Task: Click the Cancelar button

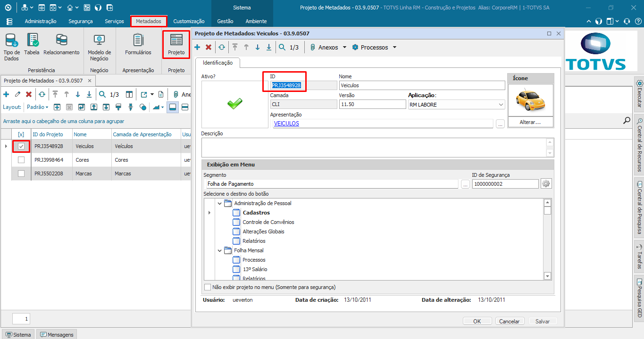Action: click(x=510, y=321)
